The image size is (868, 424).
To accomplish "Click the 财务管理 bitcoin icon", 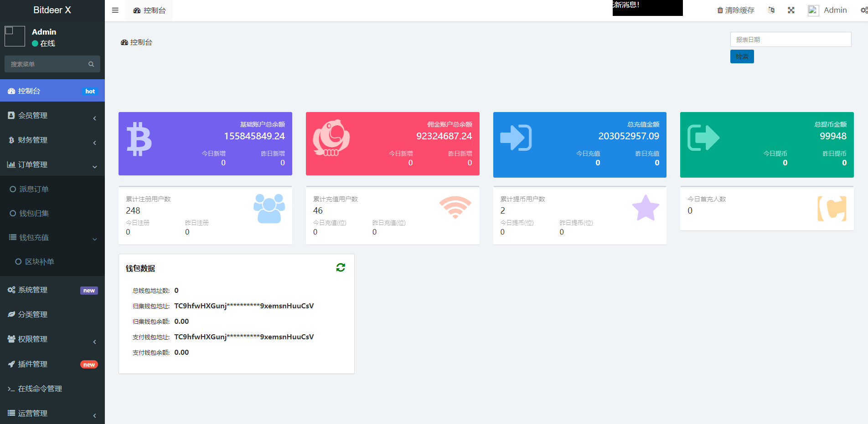I will coord(11,140).
